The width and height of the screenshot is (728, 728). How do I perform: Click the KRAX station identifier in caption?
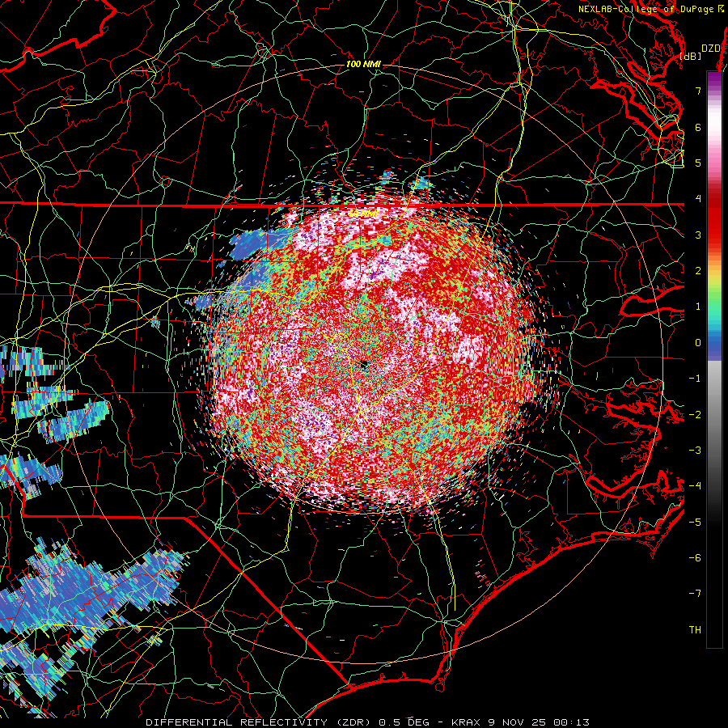[468, 722]
